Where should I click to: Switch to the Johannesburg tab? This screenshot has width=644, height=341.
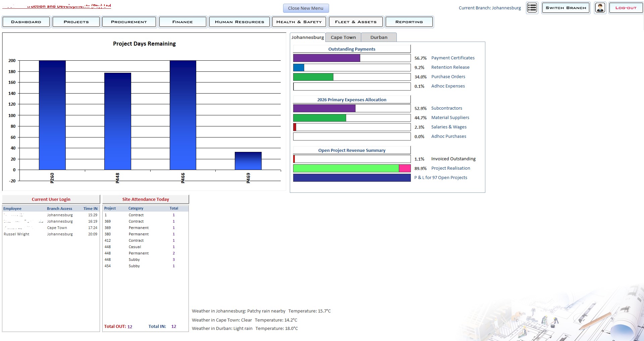[x=308, y=37]
